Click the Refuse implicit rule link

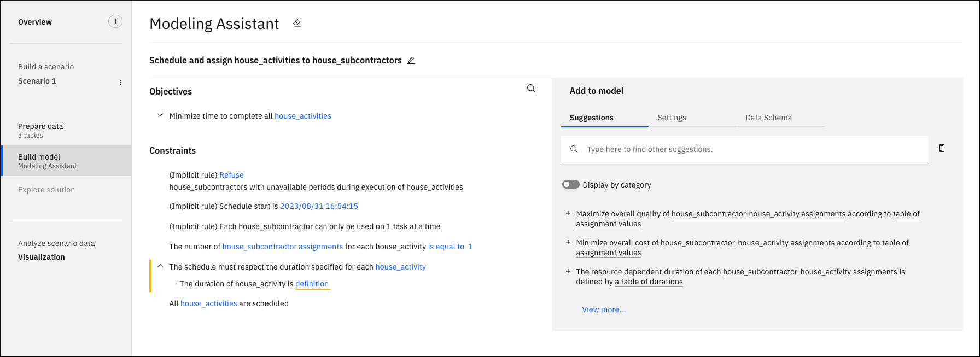click(x=231, y=175)
